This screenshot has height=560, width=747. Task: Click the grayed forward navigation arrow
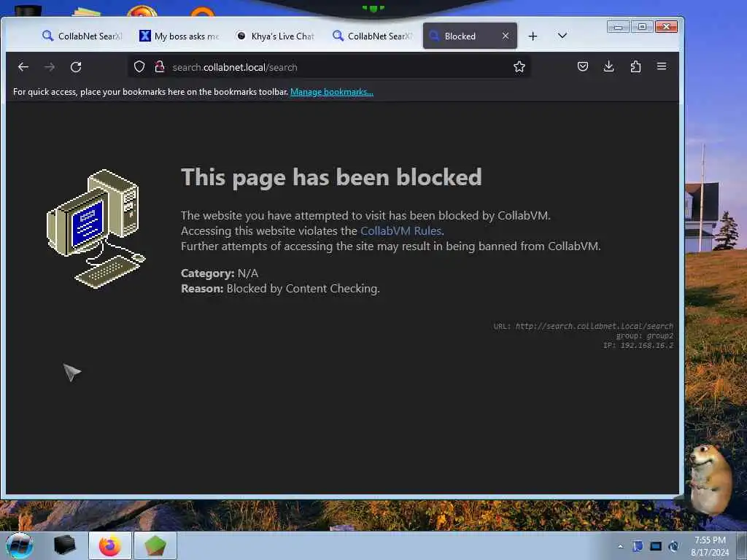click(x=50, y=67)
